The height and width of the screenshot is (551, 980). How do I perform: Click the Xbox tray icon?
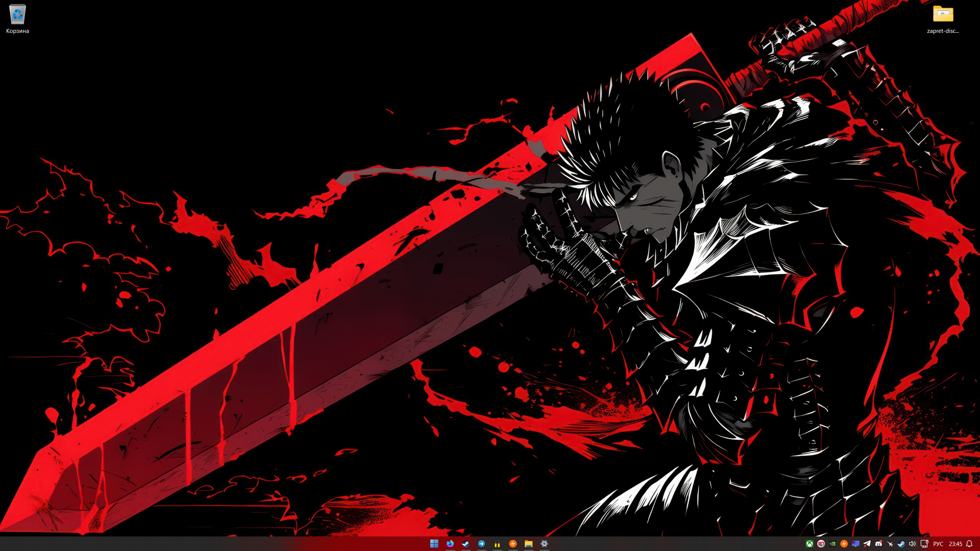[810, 544]
